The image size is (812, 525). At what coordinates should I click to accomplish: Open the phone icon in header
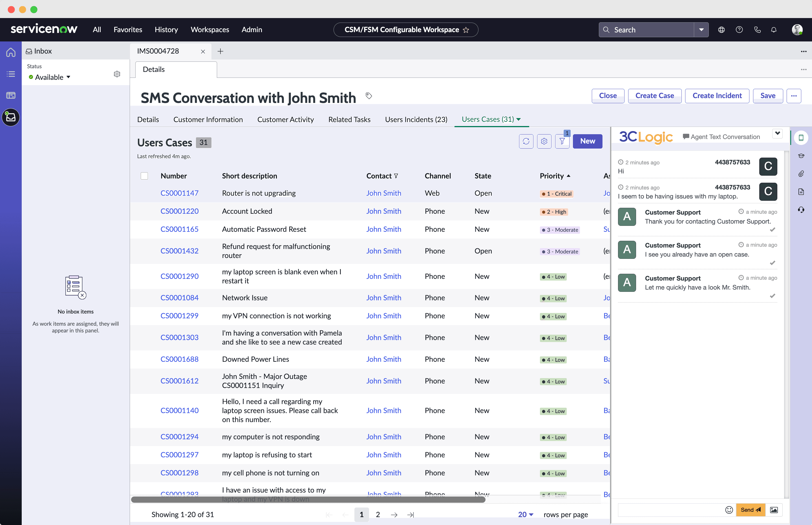tap(757, 30)
